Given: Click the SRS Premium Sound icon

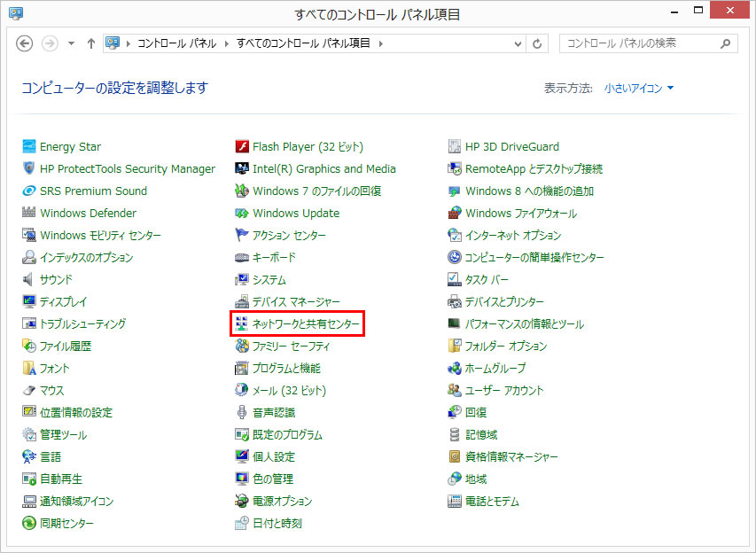Looking at the screenshot, I should click(x=29, y=191).
